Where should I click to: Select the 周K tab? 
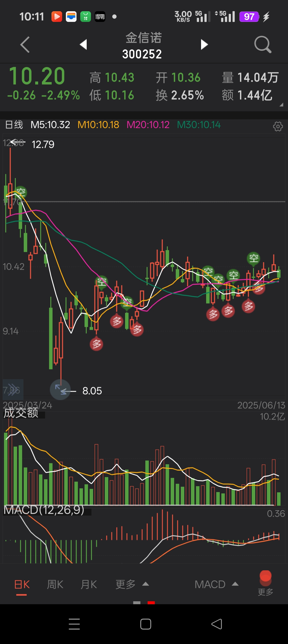coord(55,584)
